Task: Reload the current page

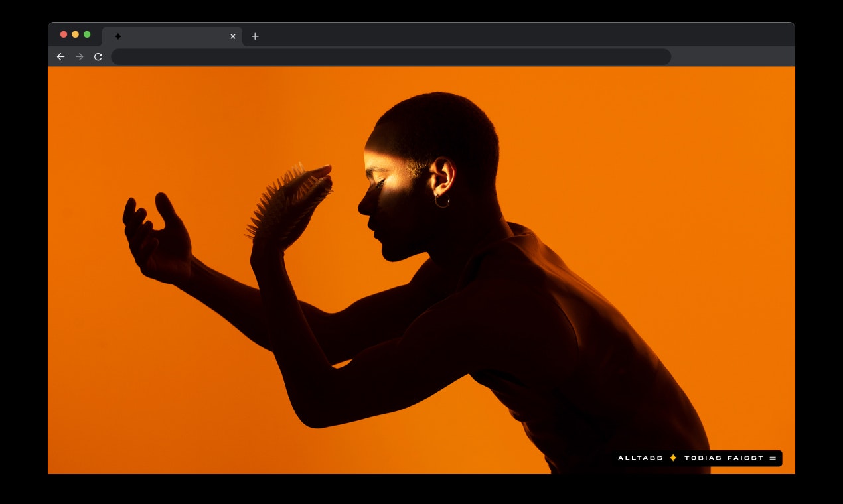Action: 98,57
